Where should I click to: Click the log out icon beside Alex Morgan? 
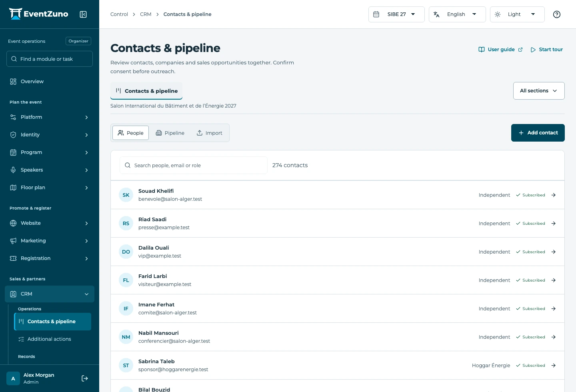pyautogui.click(x=85, y=378)
